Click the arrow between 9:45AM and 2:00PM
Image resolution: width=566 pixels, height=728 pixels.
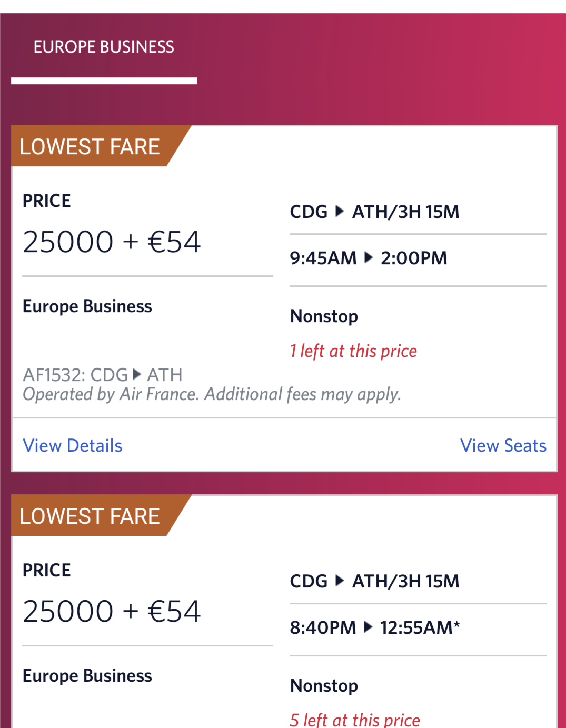click(x=369, y=258)
